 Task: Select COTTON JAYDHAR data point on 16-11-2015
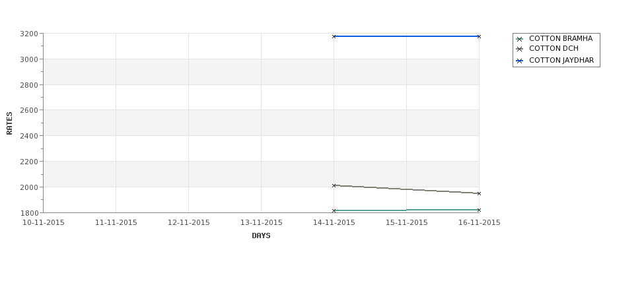click(x=479, y=36)
